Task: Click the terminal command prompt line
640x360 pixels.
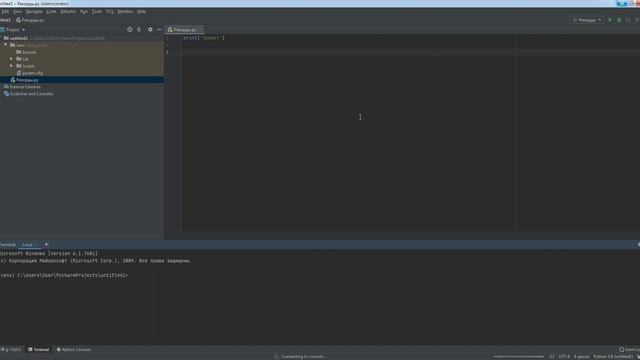Action: coord(64,276)
